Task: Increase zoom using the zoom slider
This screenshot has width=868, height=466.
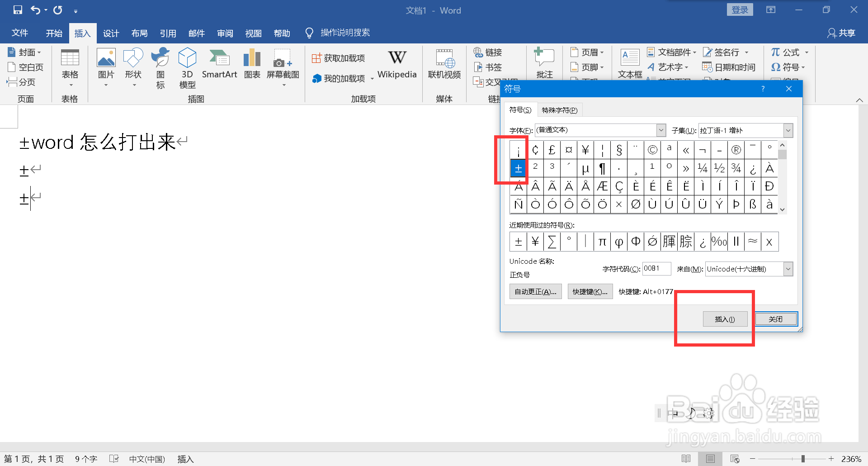Action: point(830,458)
